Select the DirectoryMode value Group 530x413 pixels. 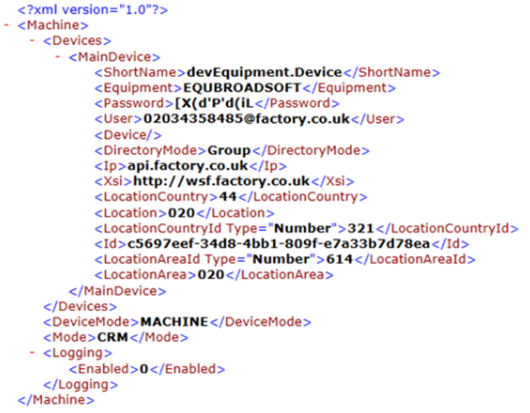tap(229, 150)
